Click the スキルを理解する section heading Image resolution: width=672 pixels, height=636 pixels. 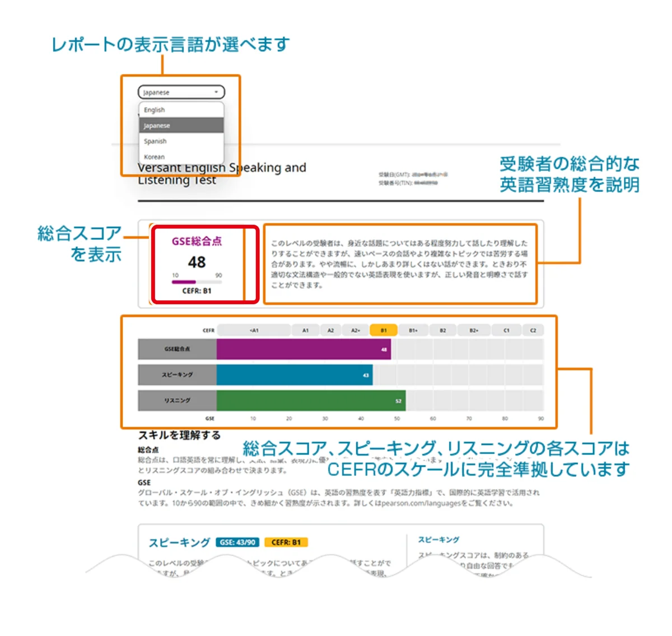click(x=180, y=435)
